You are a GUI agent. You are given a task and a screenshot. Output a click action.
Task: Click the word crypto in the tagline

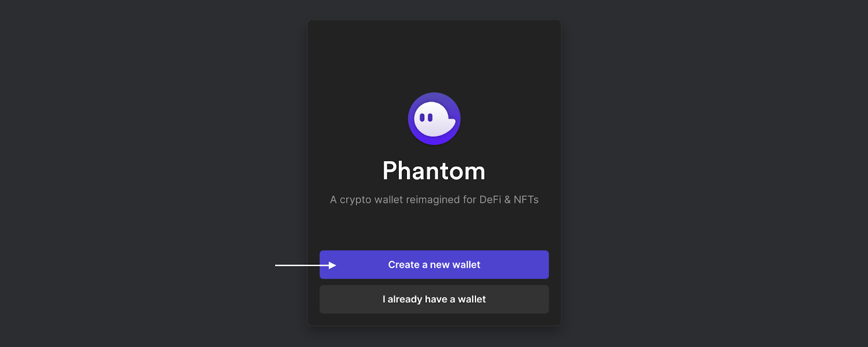point(355,200)
